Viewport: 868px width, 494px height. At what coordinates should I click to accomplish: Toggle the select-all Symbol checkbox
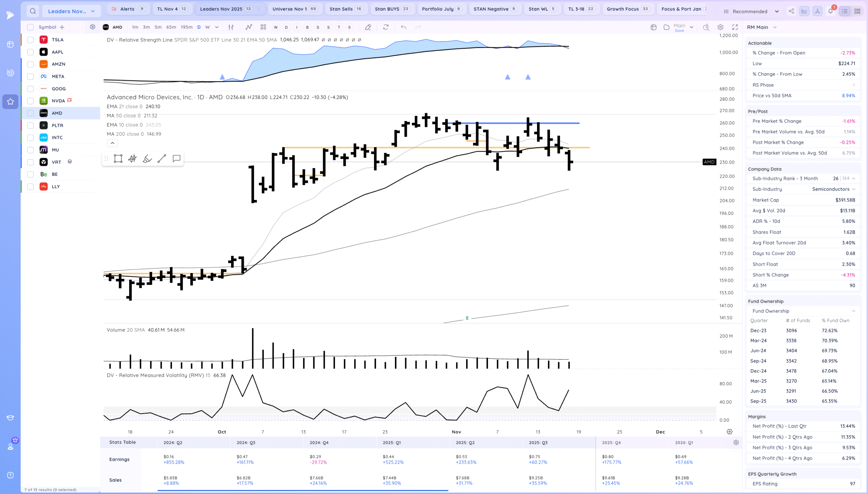pyautogui.click(x=31, y=27)
